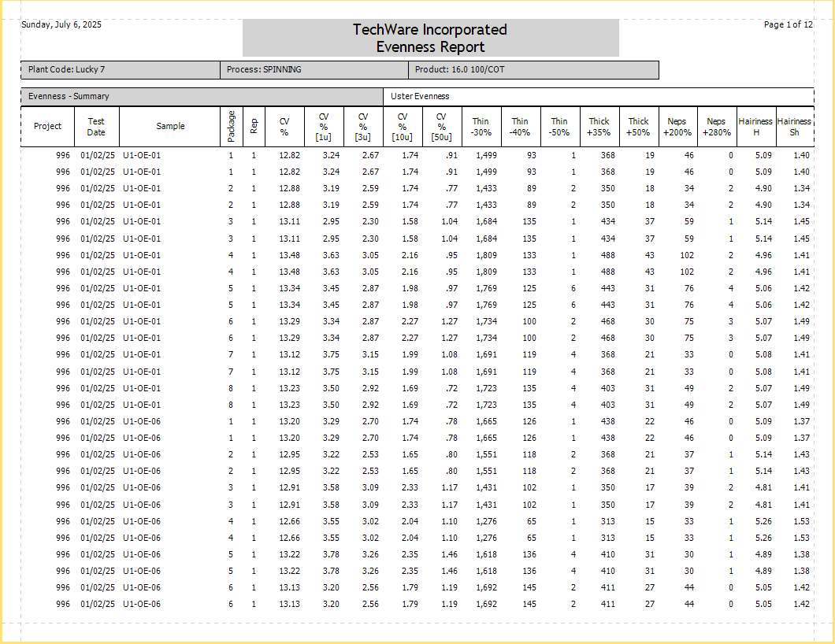This screenshot has width=835, height=644.
Task: Click the rotated Package column header
Action: pyautogui.click(x=231, y=127)
